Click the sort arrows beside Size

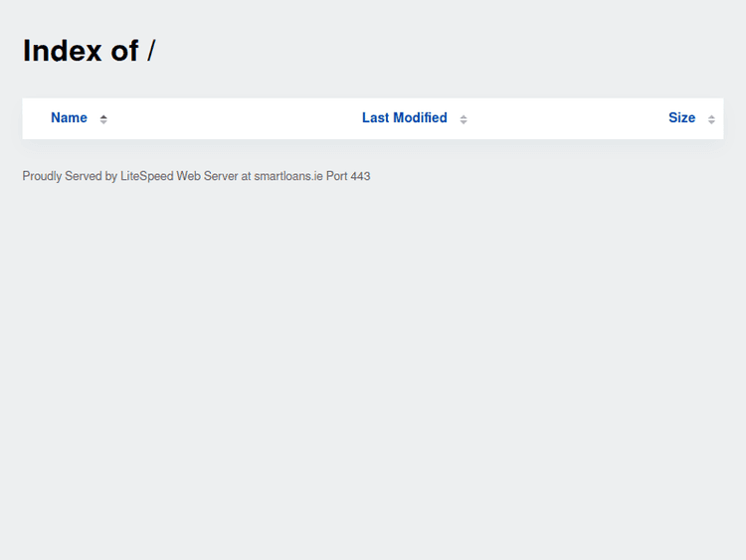point(711,119)
